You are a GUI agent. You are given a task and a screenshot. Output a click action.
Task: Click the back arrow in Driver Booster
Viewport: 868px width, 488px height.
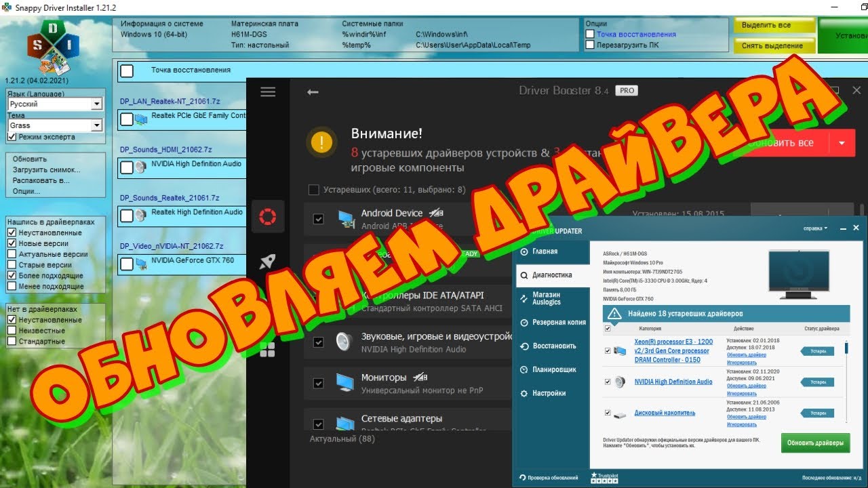(x=313, y=92)
